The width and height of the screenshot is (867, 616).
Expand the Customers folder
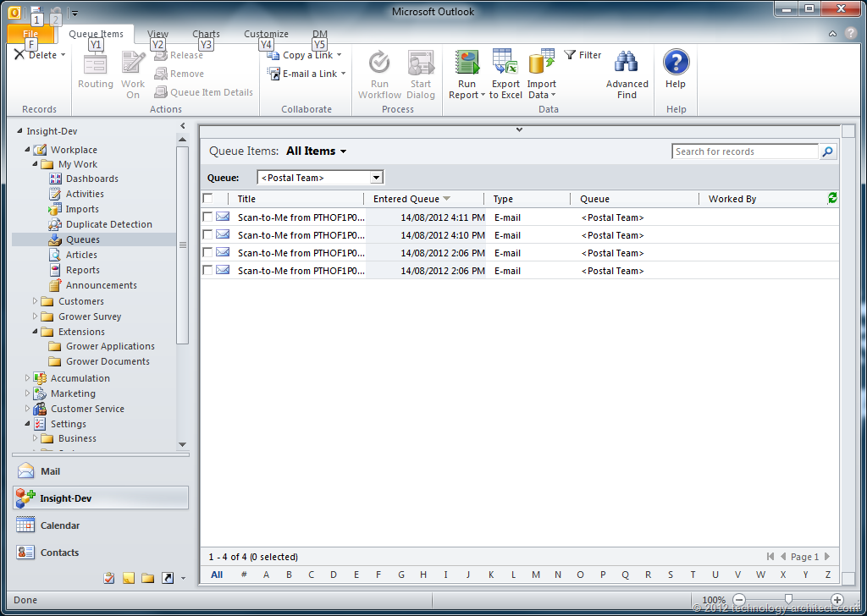tap(35, 301)
